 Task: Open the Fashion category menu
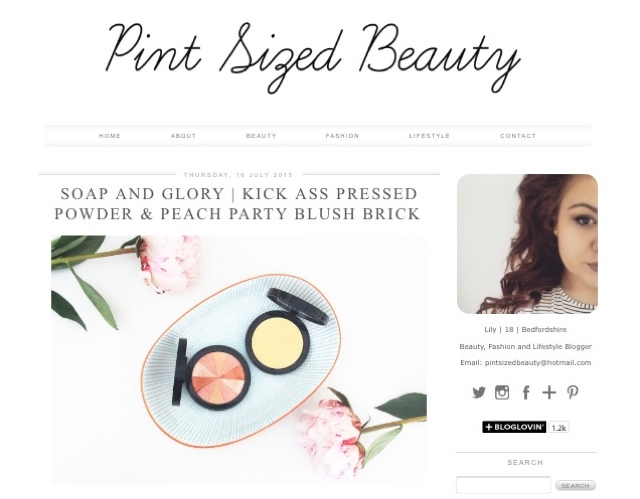pyautogui.click(x=342, y=136)
